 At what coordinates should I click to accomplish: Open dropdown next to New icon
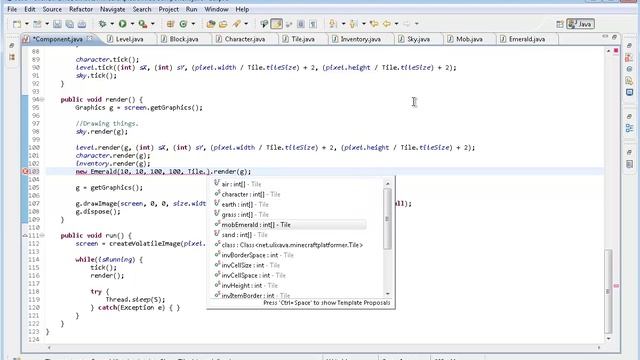coord(27,24)
